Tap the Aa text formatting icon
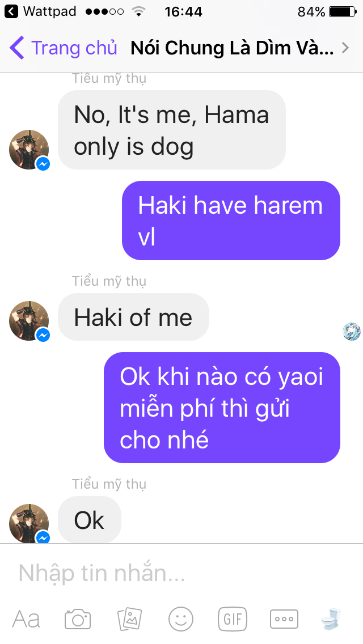Image resolution: width=363 pixels, height=644 pixels. (26, 619)
